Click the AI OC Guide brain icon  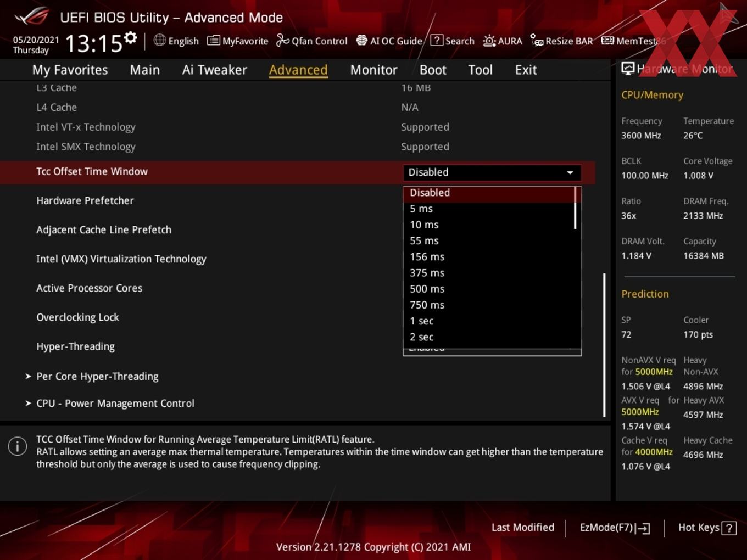[x=361, y=41]
